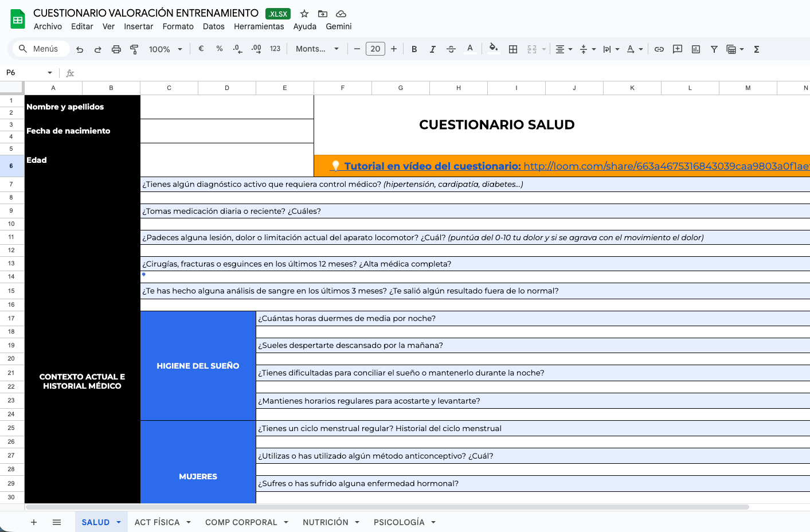Select the paint format roller icon
The image size is (810, 532).
coord(134,49)
